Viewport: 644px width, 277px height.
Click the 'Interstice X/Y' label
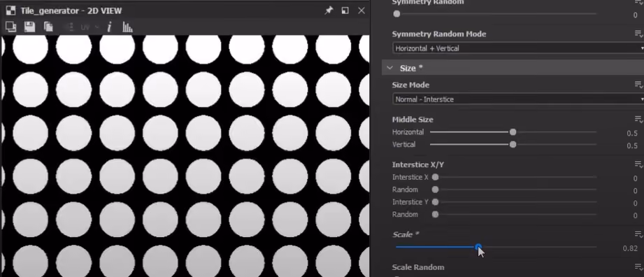[418, 164]
